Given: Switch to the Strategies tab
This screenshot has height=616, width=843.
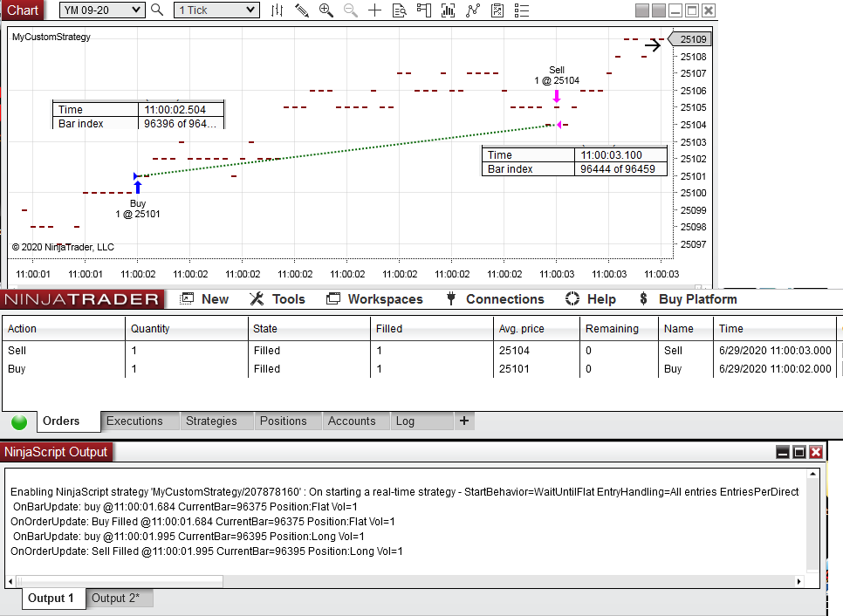Looking at the screenshot, I should [216, 421].
